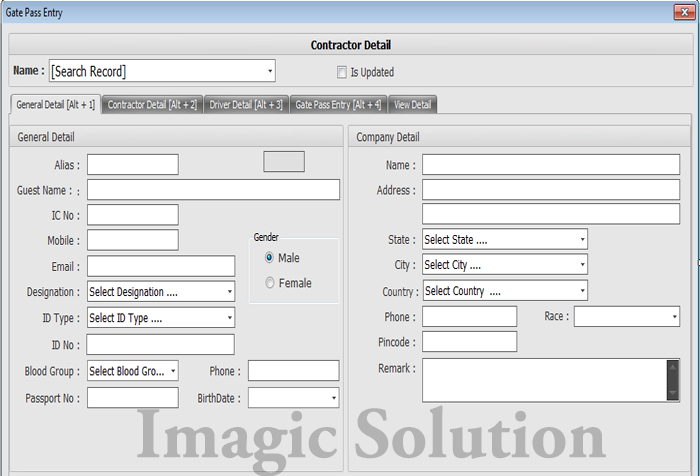Image resolution: width=700 pixels, height=476 pixels.
Task: Focus the ID No text field
Action: (x=160, y=345)
